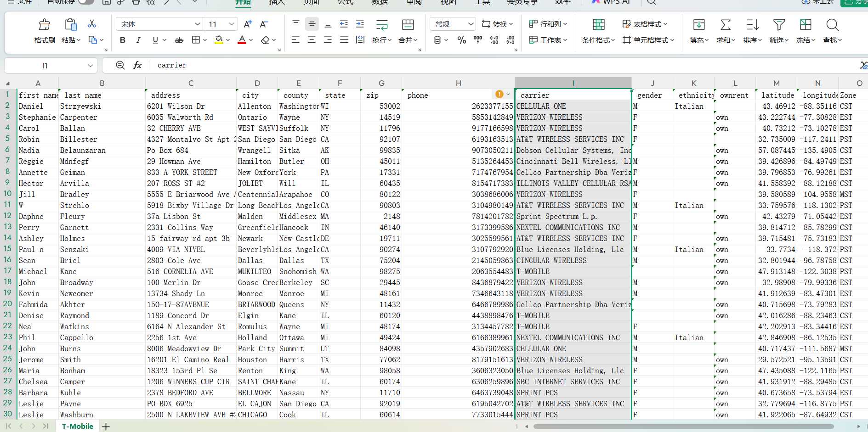Click the Cut scissors icon
The height and width of the screenshot is (432, 868).
[92, 23]
